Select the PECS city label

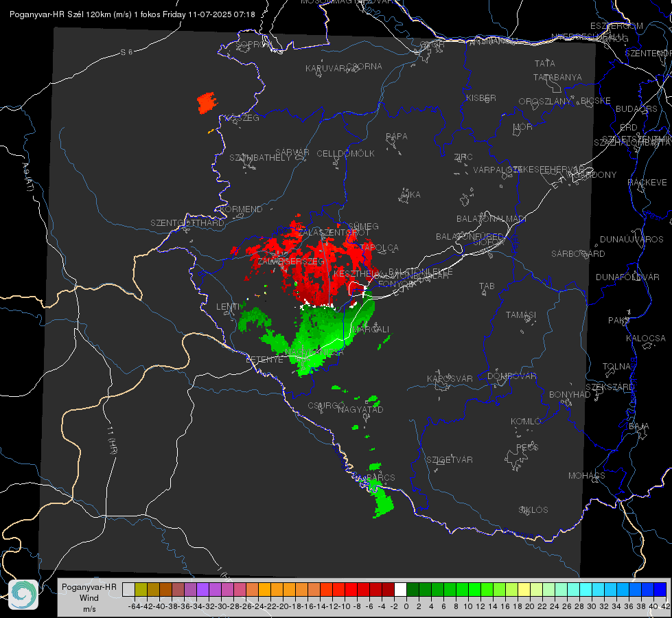click(526, 447)
